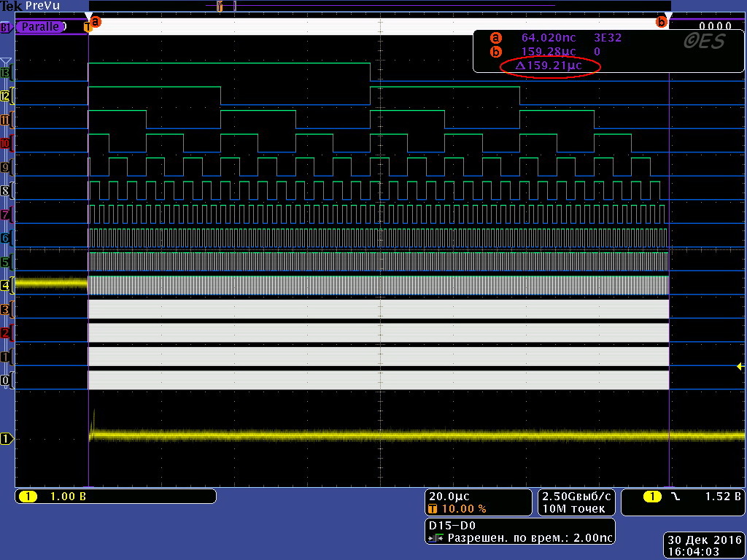747x560 pixels.
Task: Click the D10 digital channel label
Action: pos(5,144)
